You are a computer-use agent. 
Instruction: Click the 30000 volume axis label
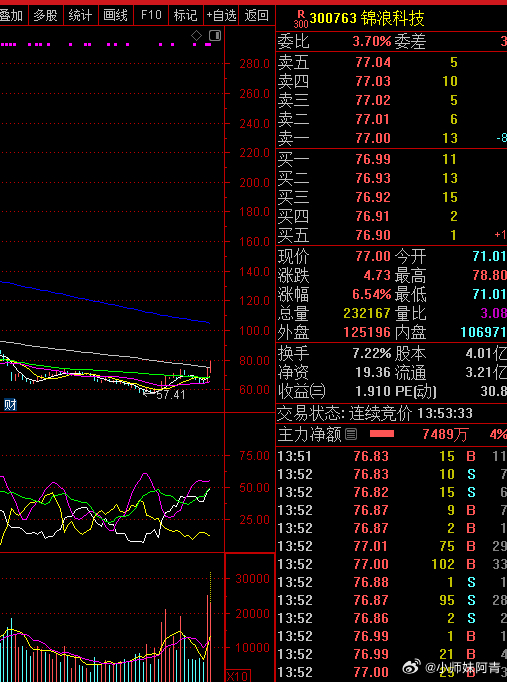[253, 579]
